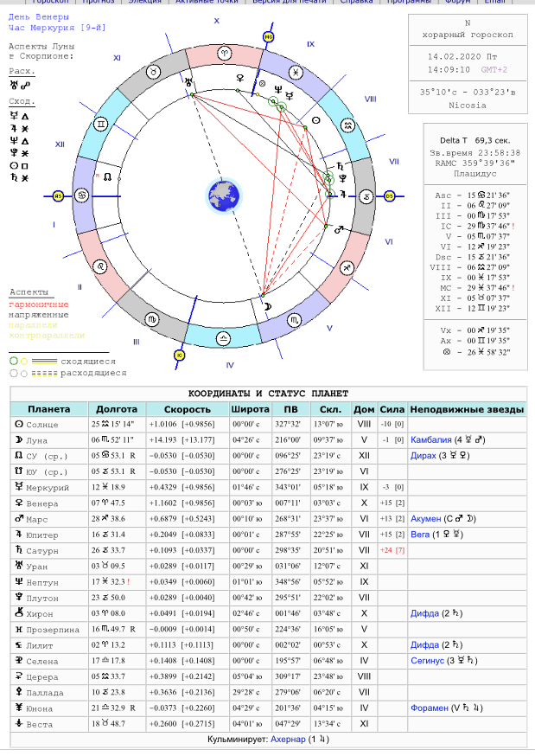Click the Jupiter glyph inside the chart

tap(343, 195)
